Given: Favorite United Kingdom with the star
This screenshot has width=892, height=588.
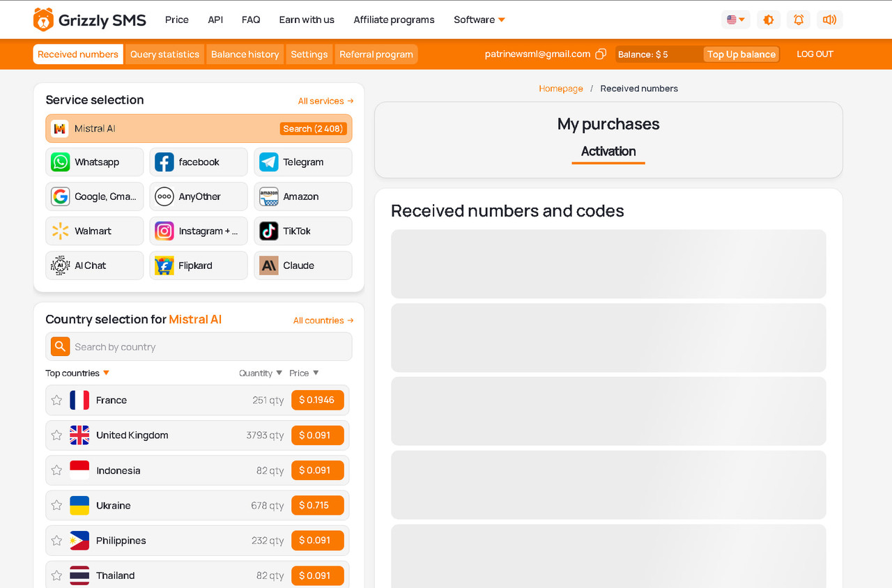Looking at the screenshot, I should (x=57, y=435).
